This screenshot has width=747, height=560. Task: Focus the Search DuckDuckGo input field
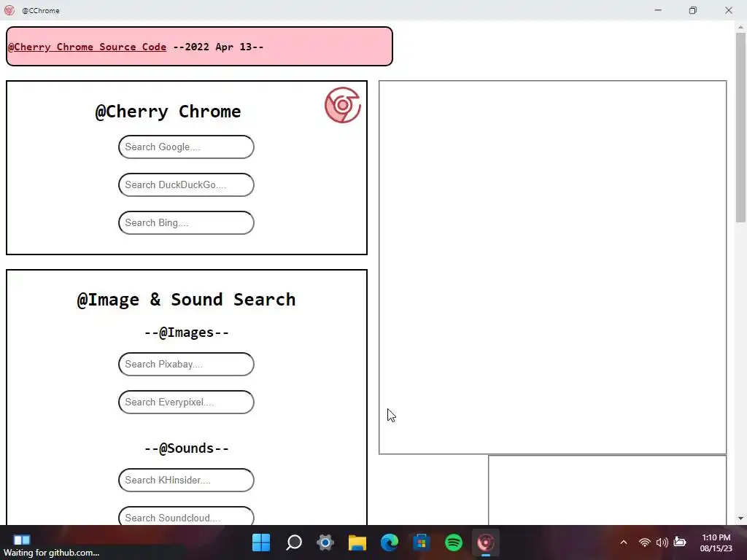point(186,184)
